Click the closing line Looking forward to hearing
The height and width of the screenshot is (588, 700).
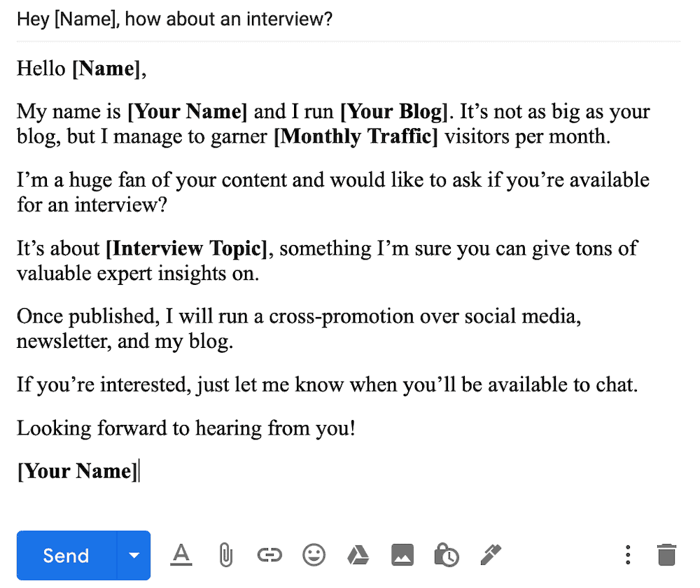(185, 428)
